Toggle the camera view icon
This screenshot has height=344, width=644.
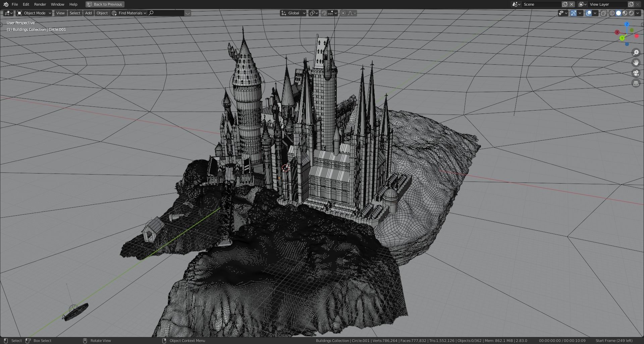[x=636, y=73]
